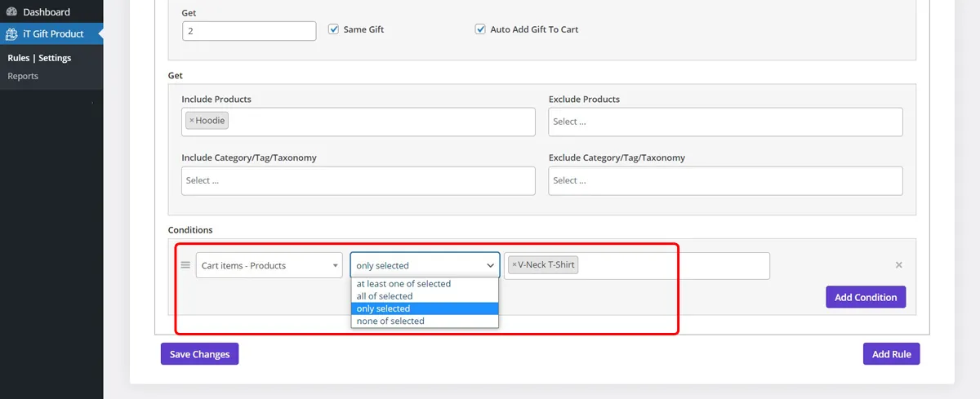Grab the condition row reorder handle icon
980x399 pixels.
click(185, 265)
